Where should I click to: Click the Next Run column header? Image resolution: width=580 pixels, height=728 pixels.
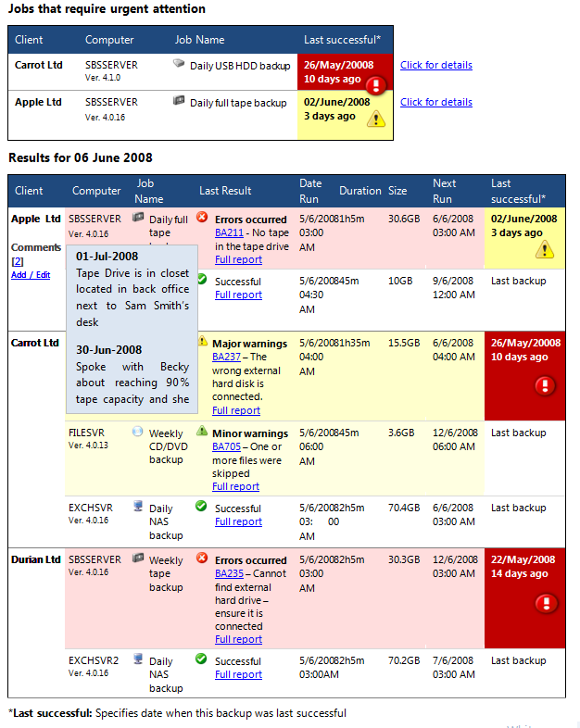click(x=444, y=191)
